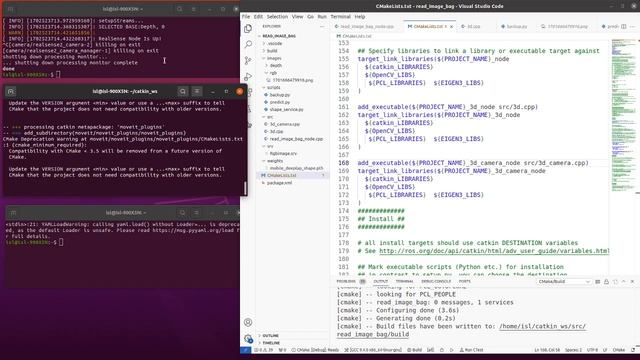
Task: Open the Selection menu
Action: click(277, 17)
